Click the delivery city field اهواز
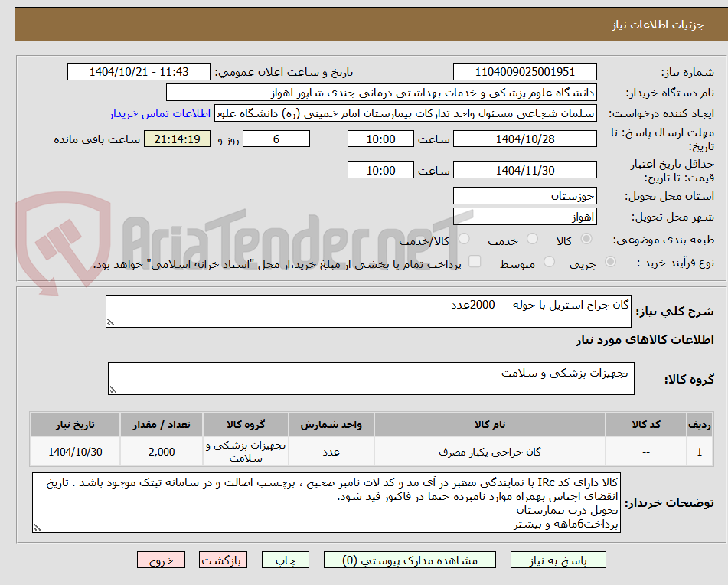The image size is (728, 585). pyautogui.click(x=524, y=217)
